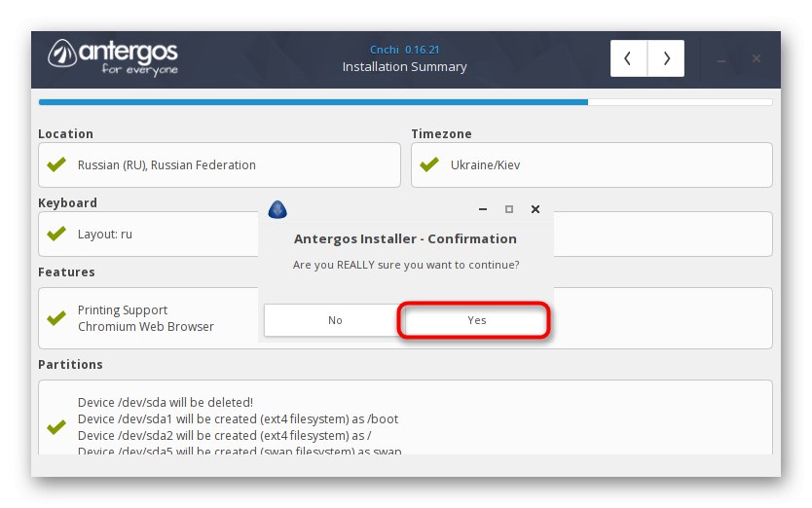Click the checkmark beside Layout: ru
The image size is (812, 508).
tap(56, 234)
